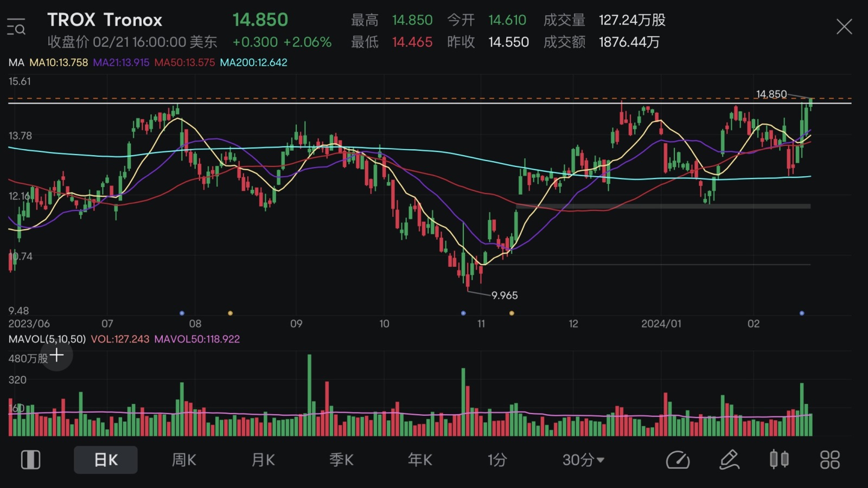Select the 日K daily chart tab
This screenshot has width=868, height=488.
(x=106, y=460)
